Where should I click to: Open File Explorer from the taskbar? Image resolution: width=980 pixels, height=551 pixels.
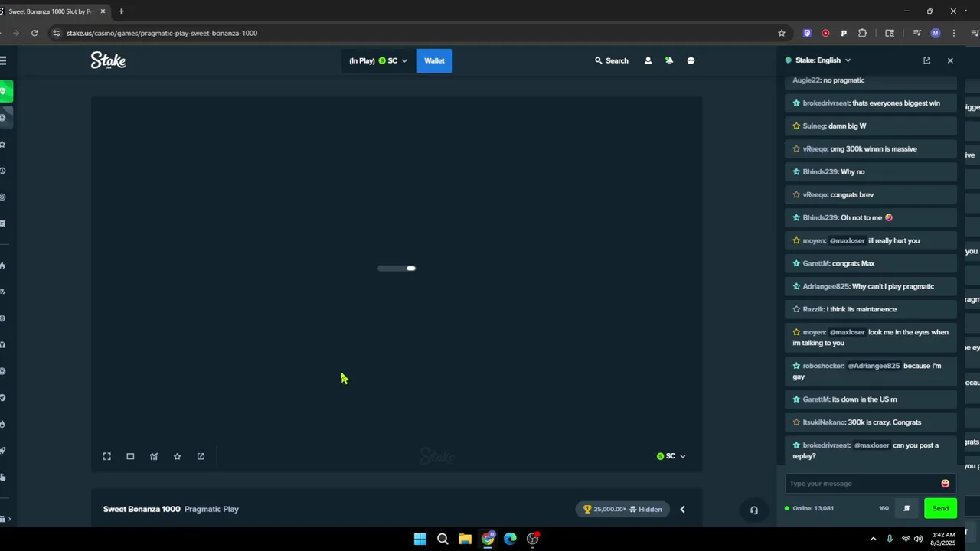[465, 539]
